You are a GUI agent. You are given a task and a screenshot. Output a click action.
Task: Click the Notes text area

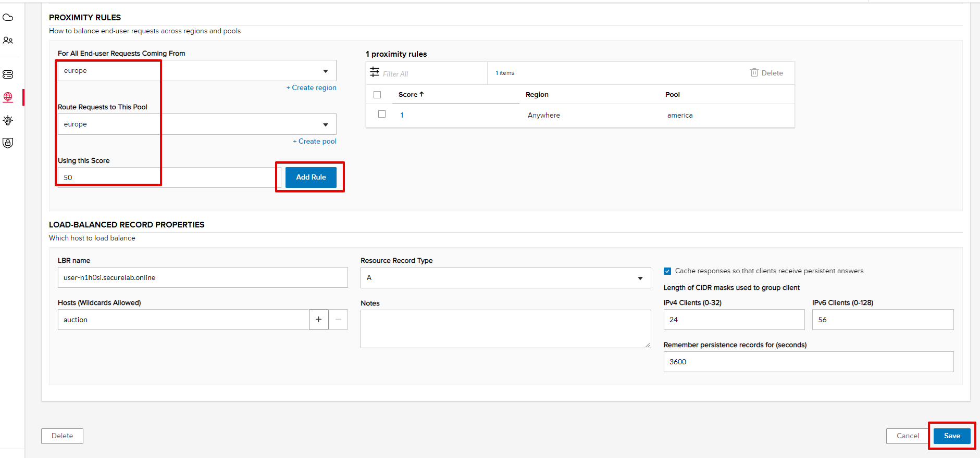click(x=505, y=329)
